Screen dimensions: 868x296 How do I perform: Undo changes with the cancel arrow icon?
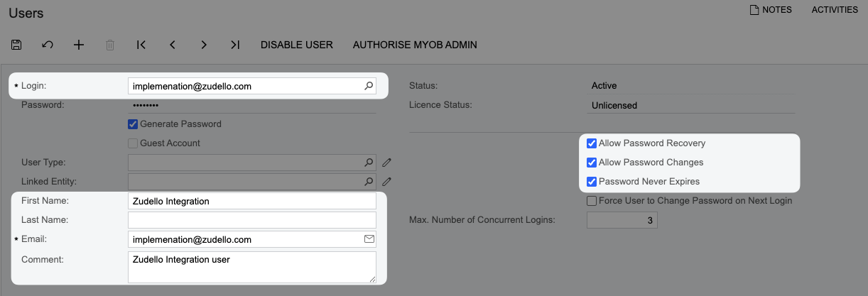coord(48,45)
